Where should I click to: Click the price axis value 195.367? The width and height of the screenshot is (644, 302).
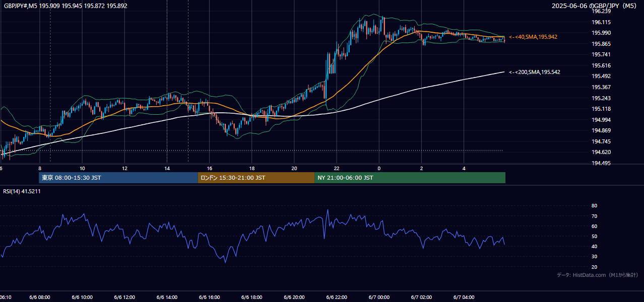[601, 88]
